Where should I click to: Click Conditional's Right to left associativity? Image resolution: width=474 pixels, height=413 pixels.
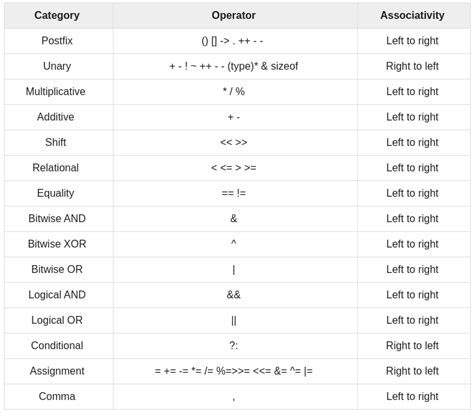click(x=412, y=346)
